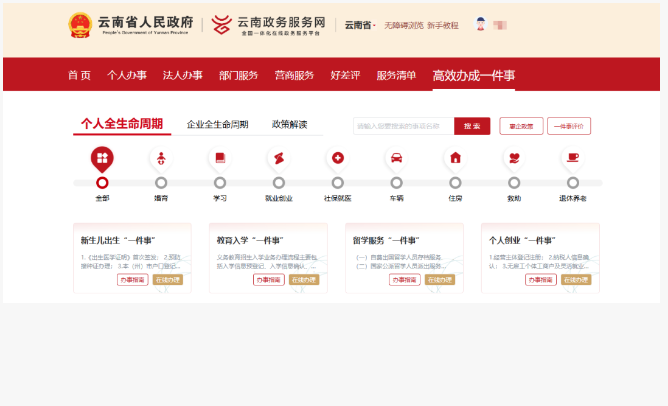The width and height of the screenshot is (668, 406).
Task: Select the 婚育 baby icon
Action: point(161,158)
